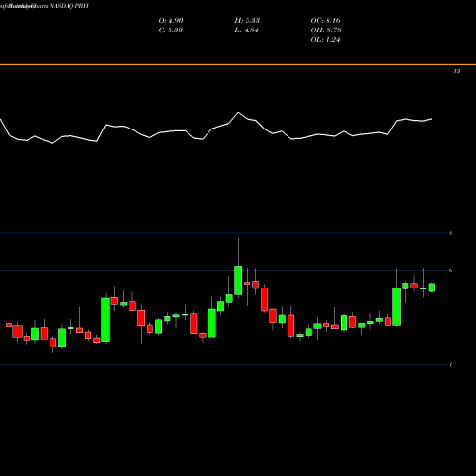
Task: Click the '13' axis label under orange line
Action: click(457, 71)
